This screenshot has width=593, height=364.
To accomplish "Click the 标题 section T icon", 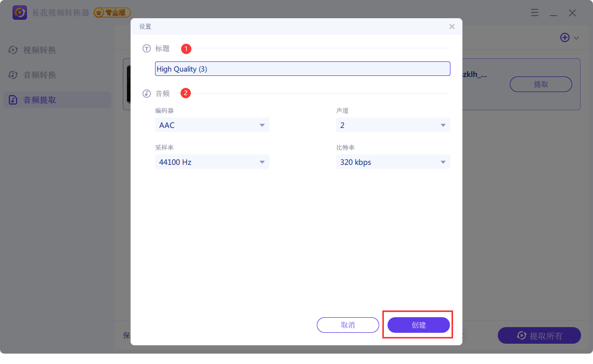I will pyautogui.click(x=147, y=48).
